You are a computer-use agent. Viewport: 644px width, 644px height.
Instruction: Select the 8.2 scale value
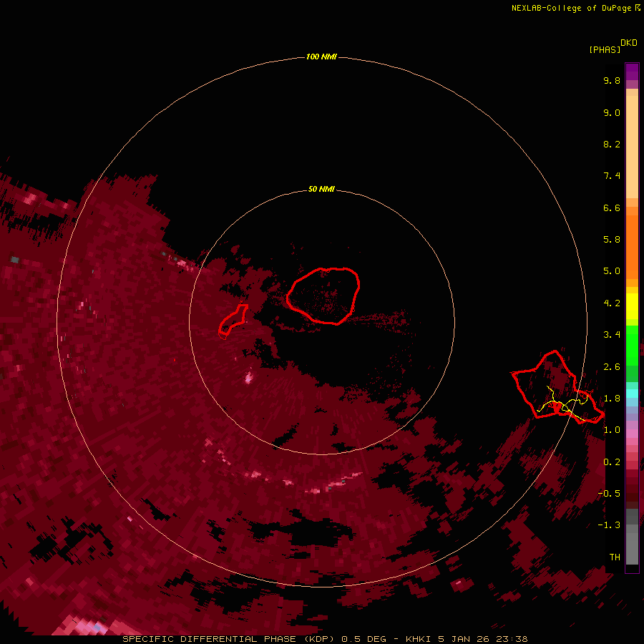612,144
